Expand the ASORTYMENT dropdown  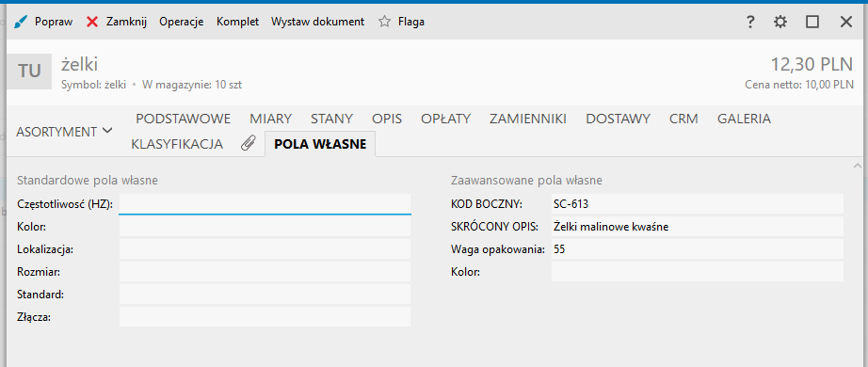[x=65, y=133]
